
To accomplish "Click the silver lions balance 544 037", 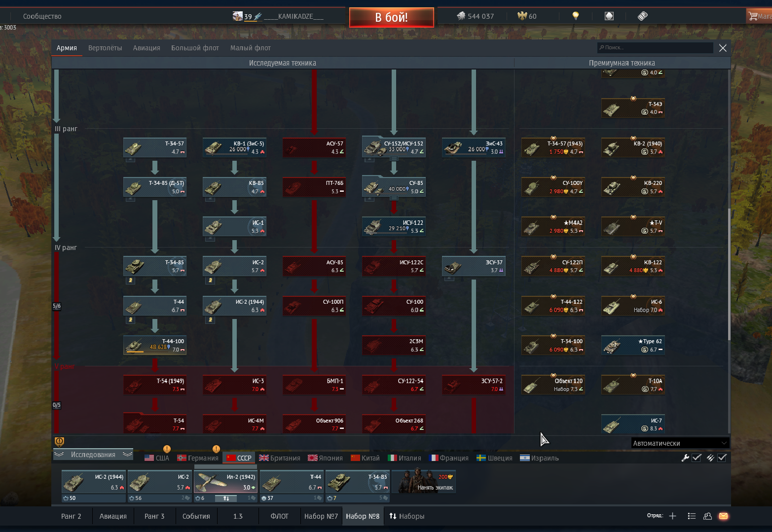I will click(x=475, y=16).
